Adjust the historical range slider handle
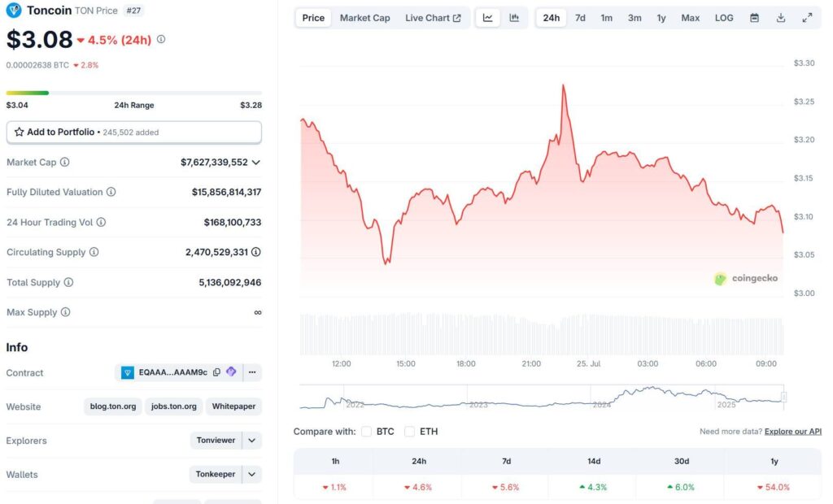This screenshot has width=833, height=504. (783, 398)
